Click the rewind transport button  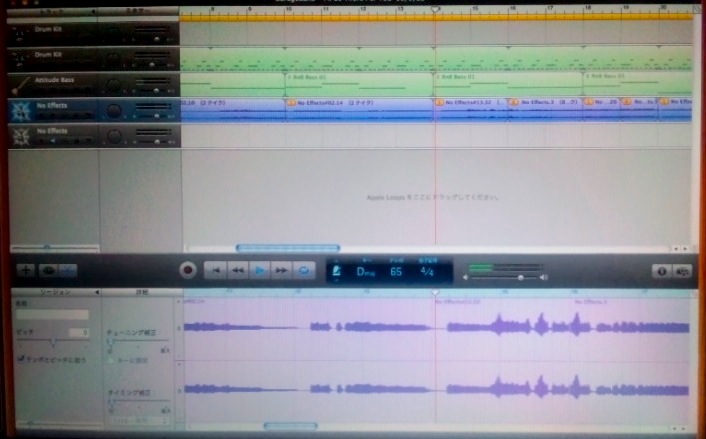coord(238,271)
